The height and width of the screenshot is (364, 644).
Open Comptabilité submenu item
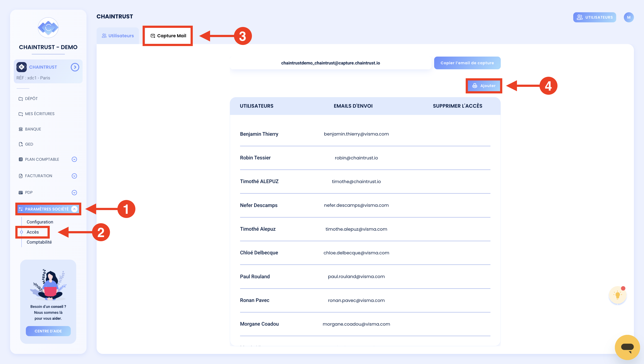tap(39, 242)
